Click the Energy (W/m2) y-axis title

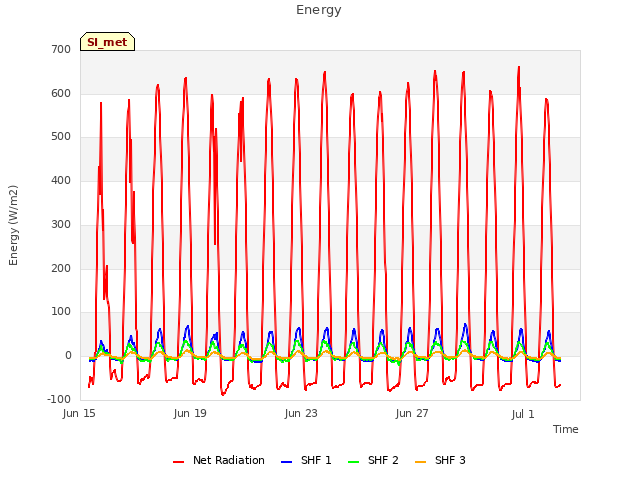pyautogui.click(x=13, y=225)
